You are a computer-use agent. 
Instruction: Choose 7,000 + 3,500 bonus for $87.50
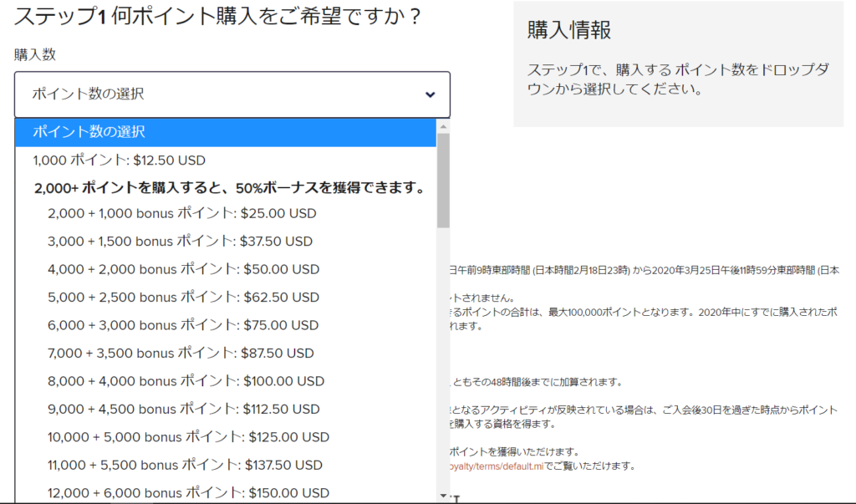(x=181, y=353)
